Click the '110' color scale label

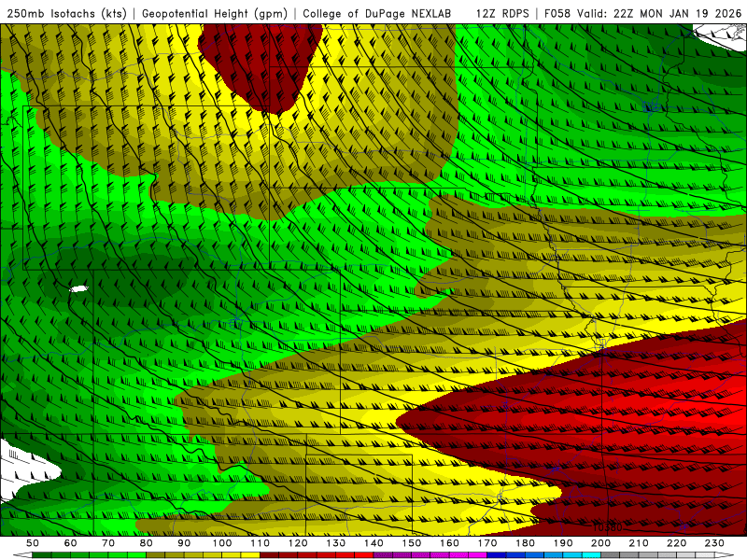click(x=261, y=543)
